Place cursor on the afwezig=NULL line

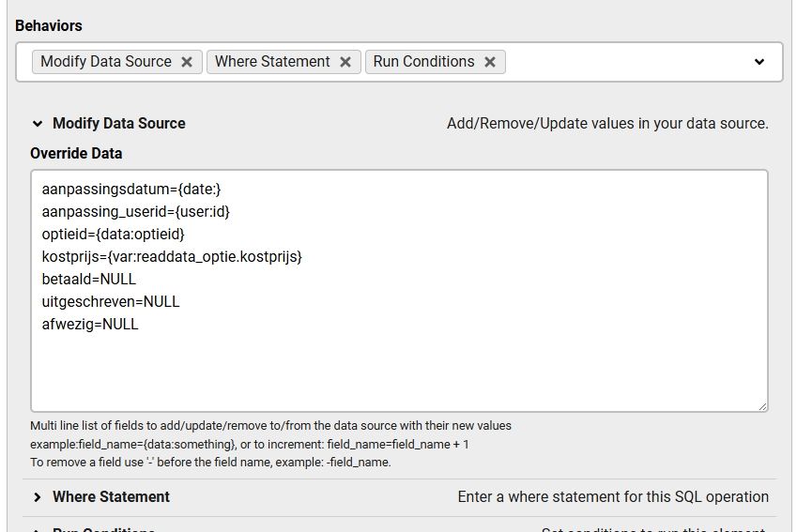[90, 325]
